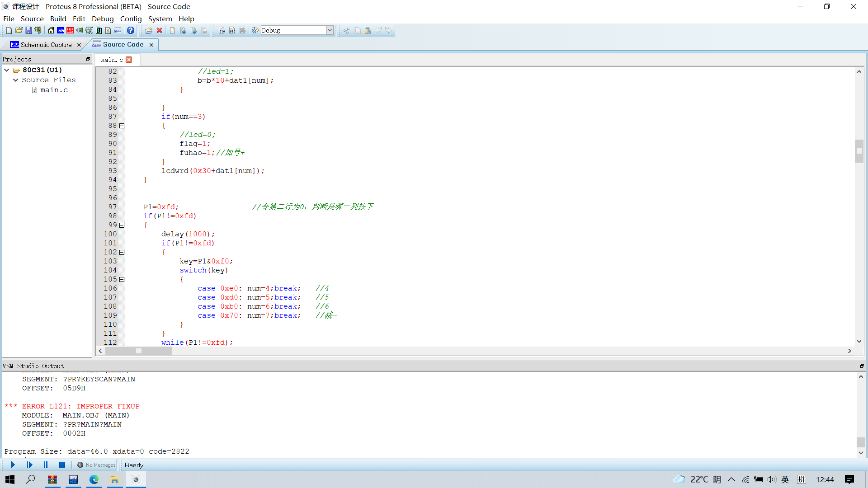Collapse the code fold at line 88
The image size is (868, 488).
coord(122,126)
